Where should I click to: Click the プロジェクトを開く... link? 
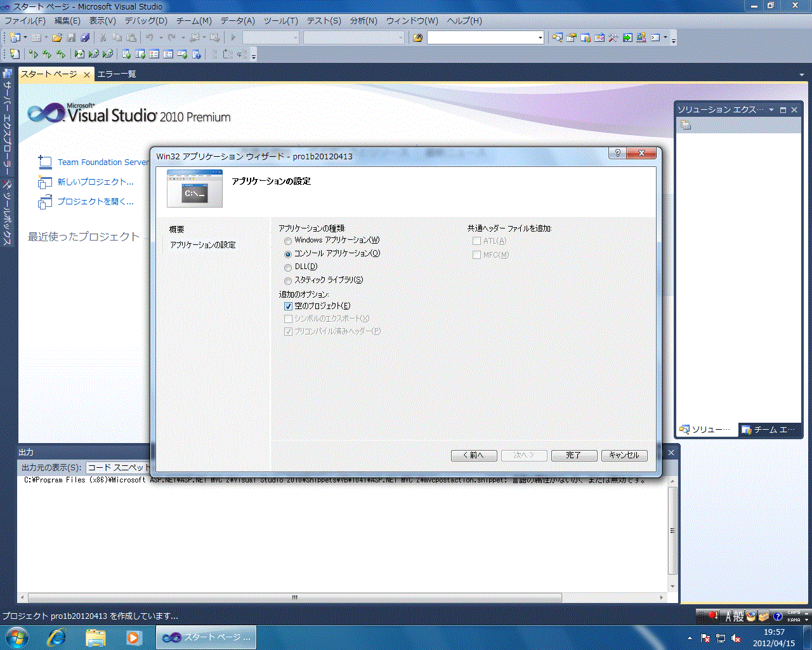(x=96, y=202)
